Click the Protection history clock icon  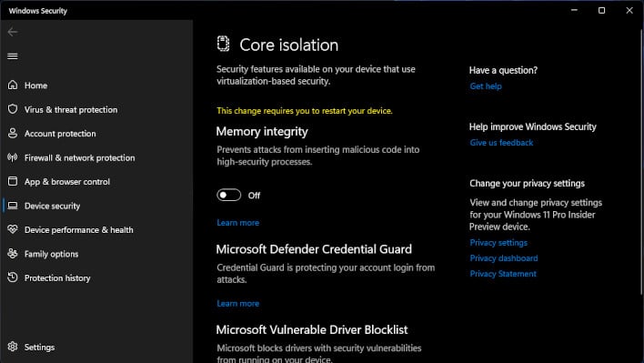[13, 277]
